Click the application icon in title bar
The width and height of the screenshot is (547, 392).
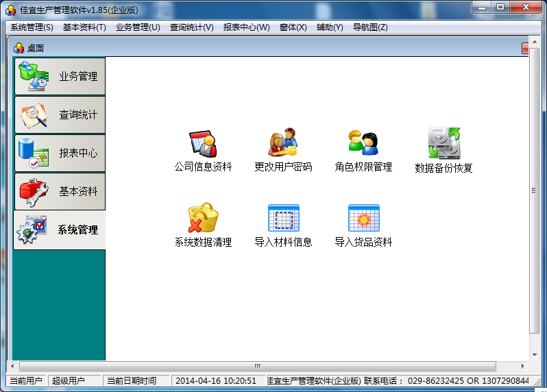pyautogui.click(x=11, y=10)
